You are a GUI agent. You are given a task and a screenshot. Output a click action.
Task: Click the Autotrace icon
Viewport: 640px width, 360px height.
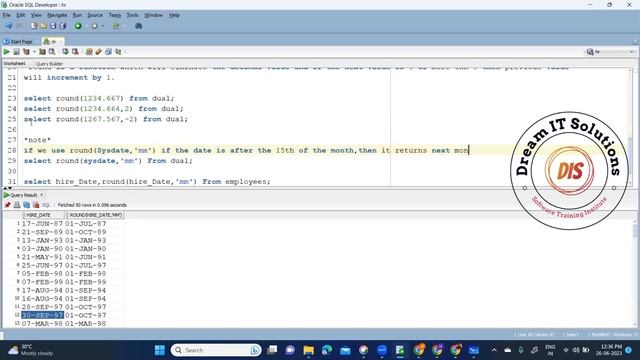tap(42, 52)
